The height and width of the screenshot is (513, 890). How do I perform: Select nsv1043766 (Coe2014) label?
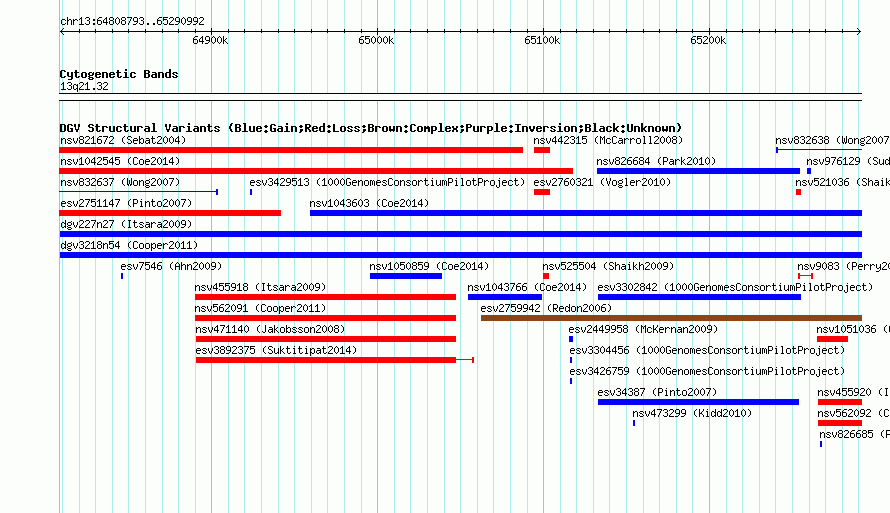tap(527, 287)
